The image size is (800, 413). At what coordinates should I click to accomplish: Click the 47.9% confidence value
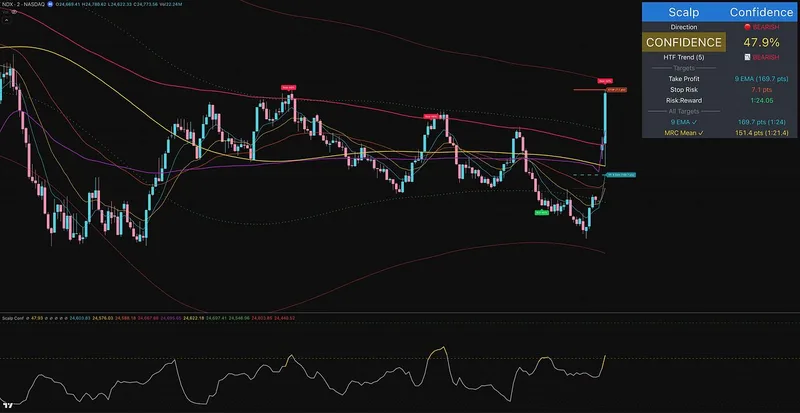click(x=761, y=42)
